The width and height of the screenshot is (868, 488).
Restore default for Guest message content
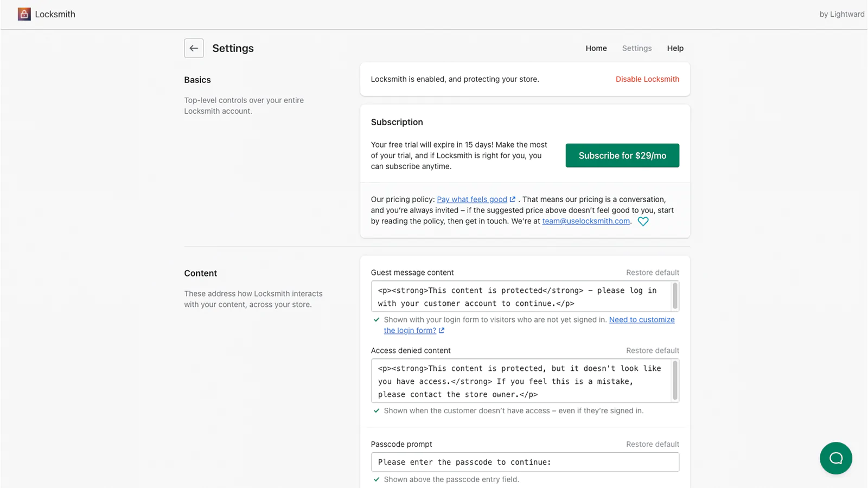[x=653, y=273]
